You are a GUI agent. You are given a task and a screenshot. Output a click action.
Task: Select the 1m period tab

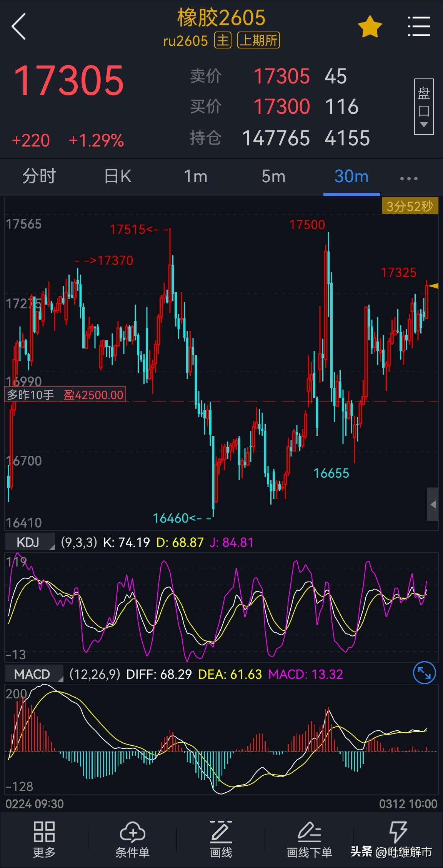click(196, 177)
